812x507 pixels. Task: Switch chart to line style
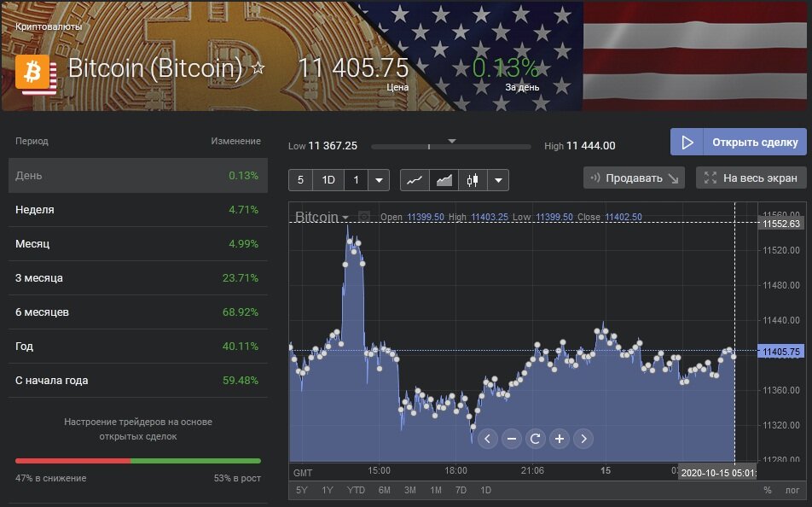pos(414,180)
